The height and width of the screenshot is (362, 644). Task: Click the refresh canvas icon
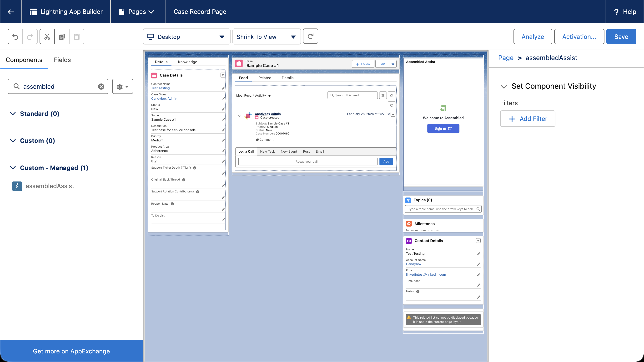tap(310, 36)
